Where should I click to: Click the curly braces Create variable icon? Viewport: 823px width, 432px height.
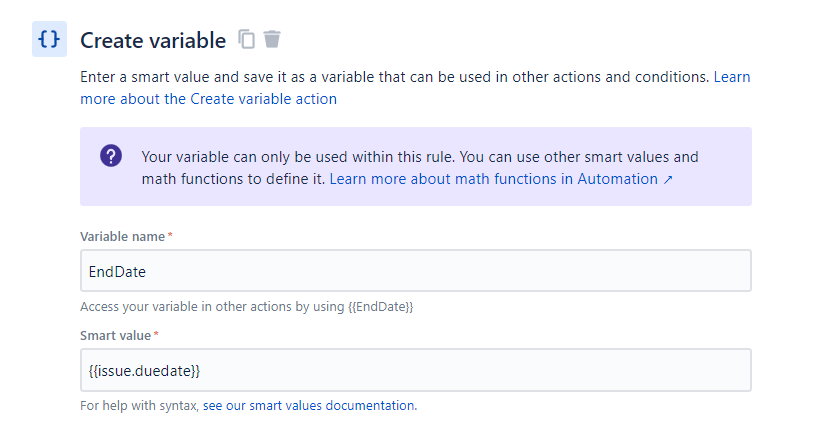[49, 39]
